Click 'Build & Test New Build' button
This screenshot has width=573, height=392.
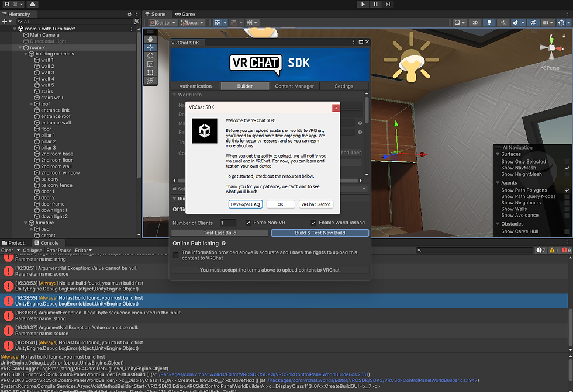320,233
